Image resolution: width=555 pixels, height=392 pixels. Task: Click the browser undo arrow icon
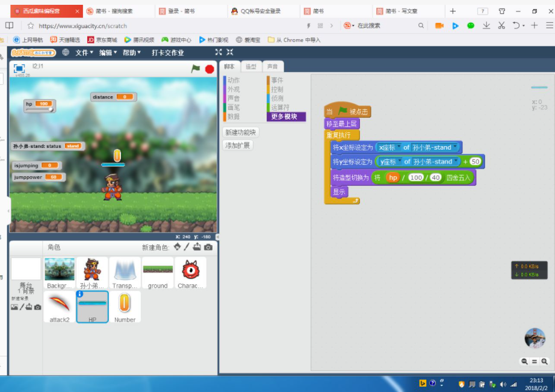(x=516, y=25)
